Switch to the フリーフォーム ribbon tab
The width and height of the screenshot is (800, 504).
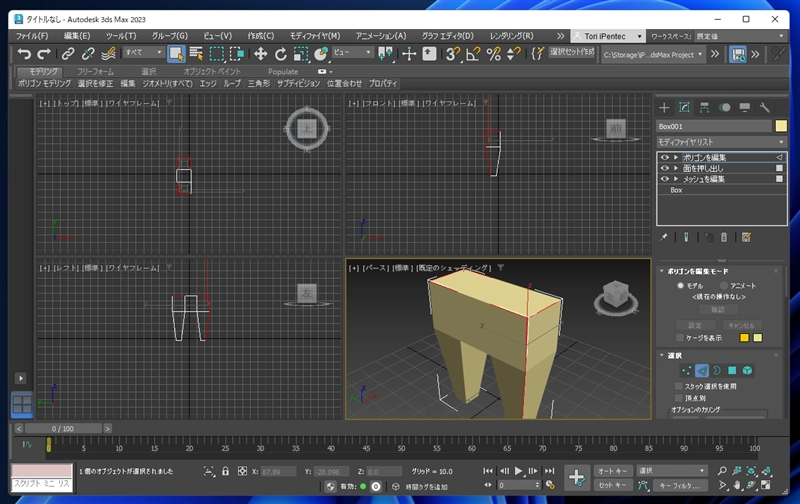click(x=95, y=71)
